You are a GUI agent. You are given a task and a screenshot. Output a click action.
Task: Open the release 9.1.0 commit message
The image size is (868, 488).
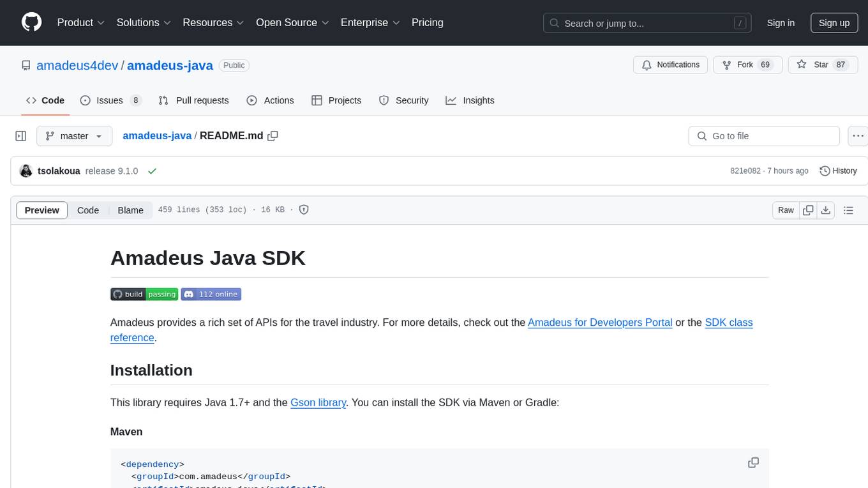pos(112,171)
